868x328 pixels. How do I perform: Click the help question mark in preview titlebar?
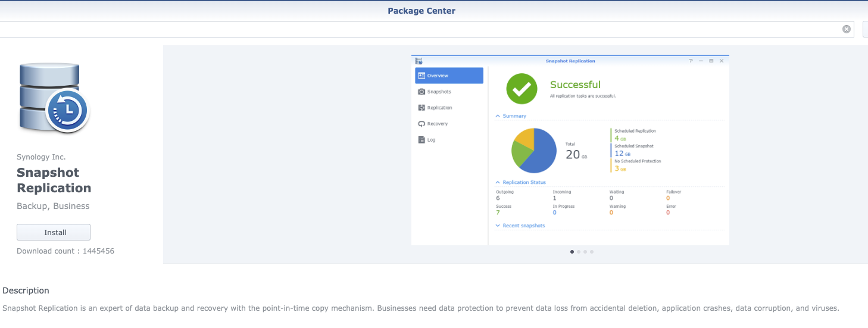691,61
